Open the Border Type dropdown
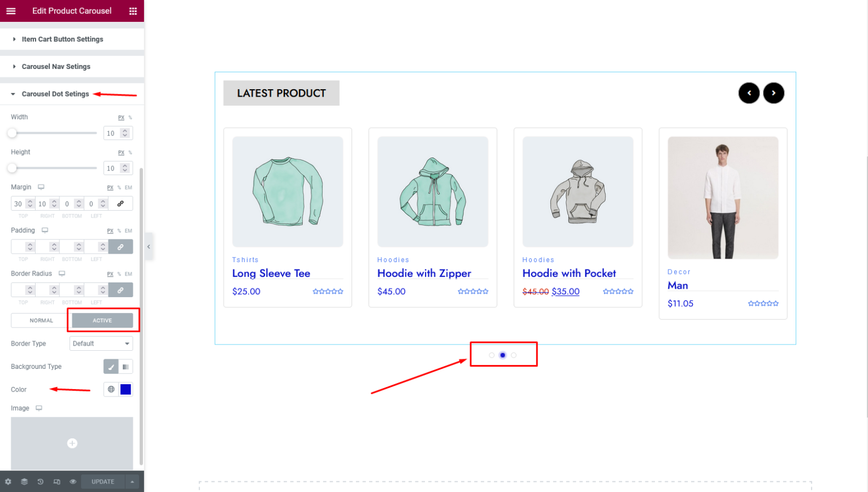The height and width of the screenshot is (492, 868). (101, 343)
